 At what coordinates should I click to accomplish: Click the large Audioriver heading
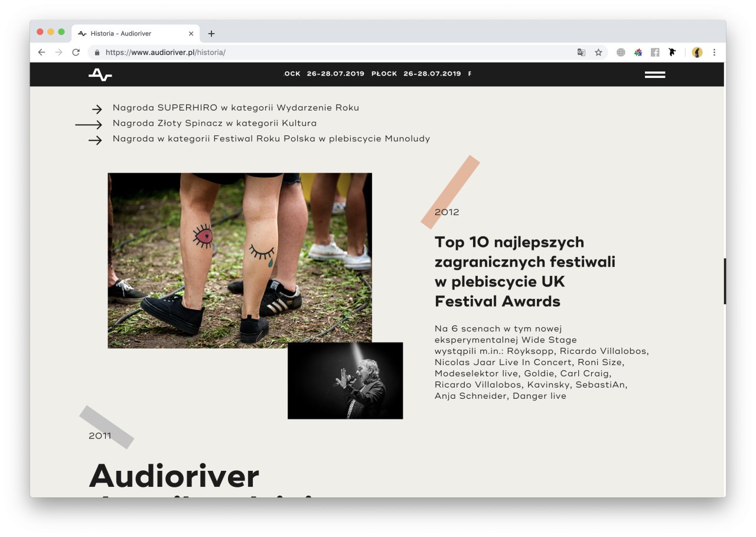click(x=174, y=476)
